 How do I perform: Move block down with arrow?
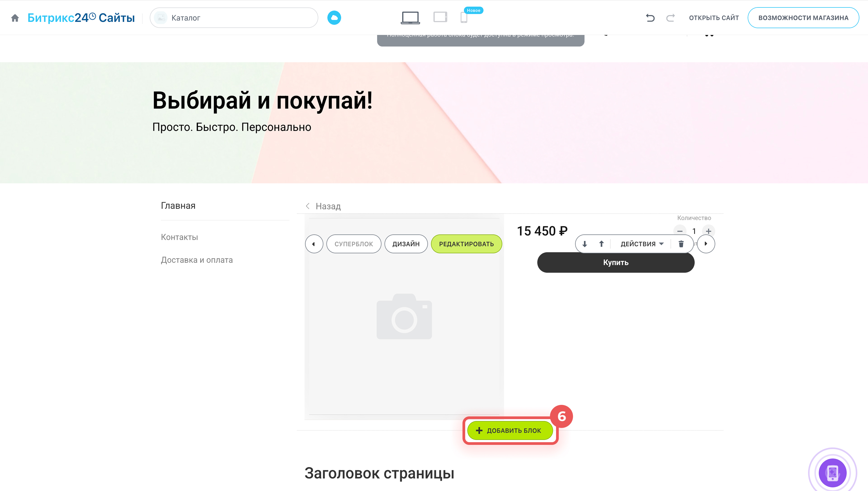pos(585,244)
